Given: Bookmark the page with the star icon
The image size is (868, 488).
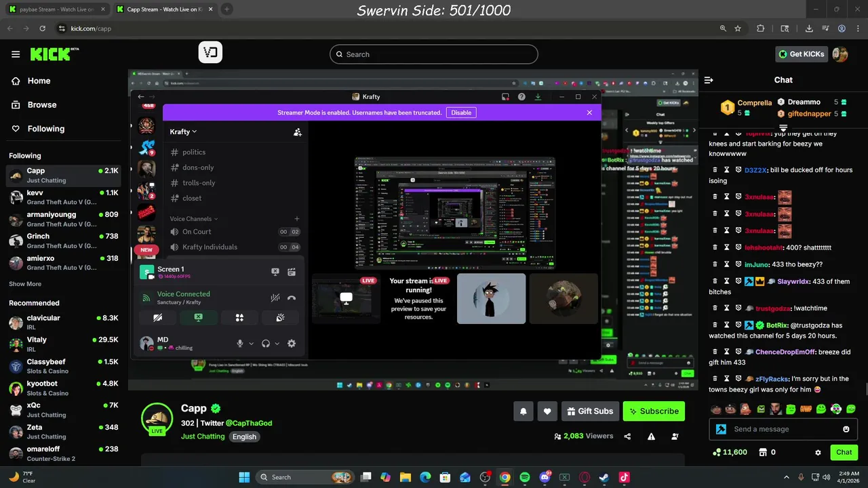Looking at the screenshot, I should pos(738,28).
